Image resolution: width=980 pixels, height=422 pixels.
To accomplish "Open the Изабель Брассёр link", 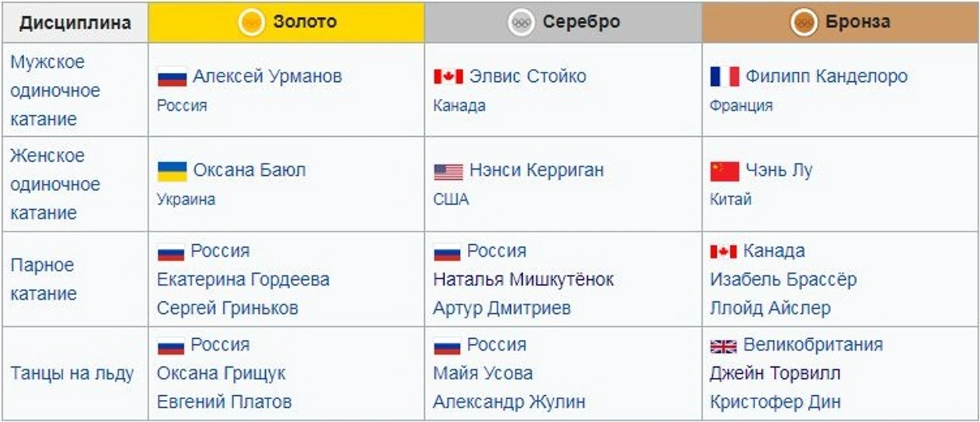I will (783, 279).
